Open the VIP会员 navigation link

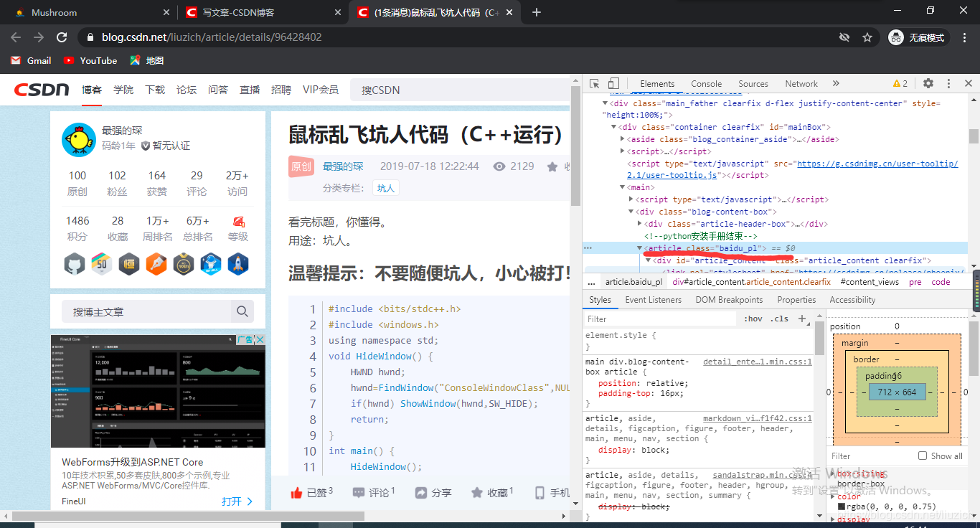321,90
